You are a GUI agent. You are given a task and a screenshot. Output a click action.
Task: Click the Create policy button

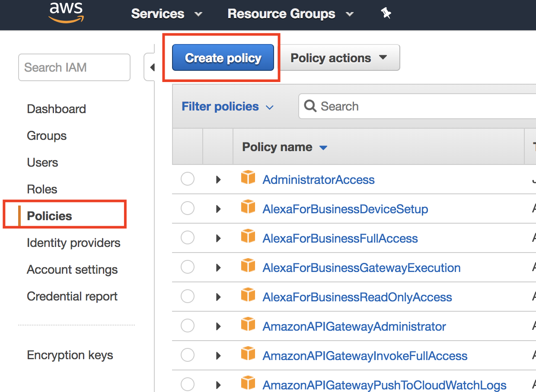(x=223, y=58)
